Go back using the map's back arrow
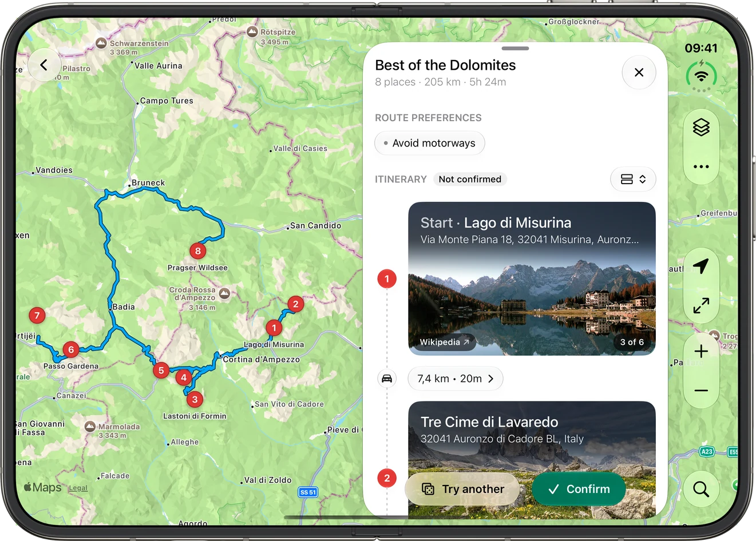This screenshot has height=541, width=756. click(44, 65)
